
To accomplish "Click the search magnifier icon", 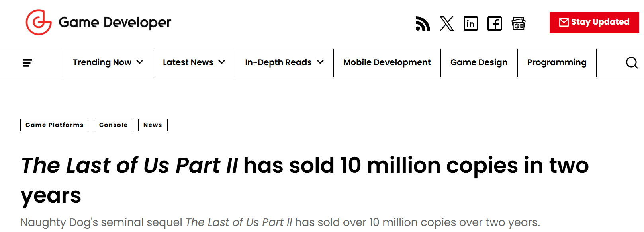I will click(632, 63).
